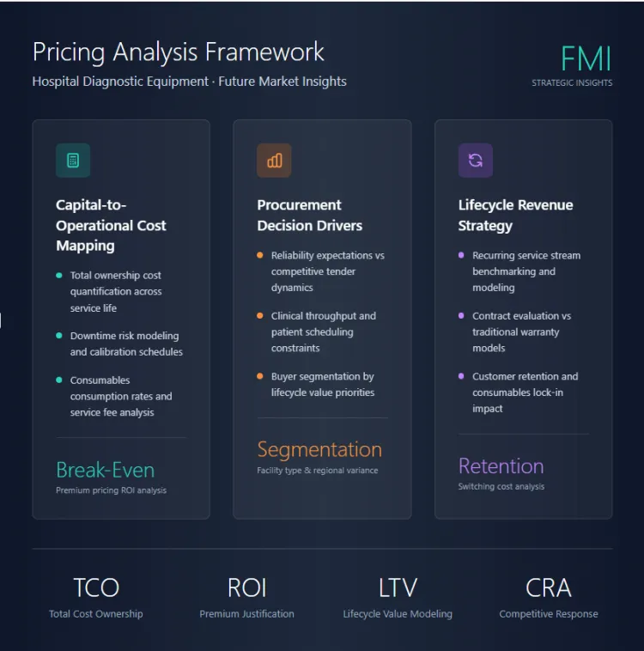Click the Customer retention bullet item
The image size is (644, 651).
tap(525, 392)
